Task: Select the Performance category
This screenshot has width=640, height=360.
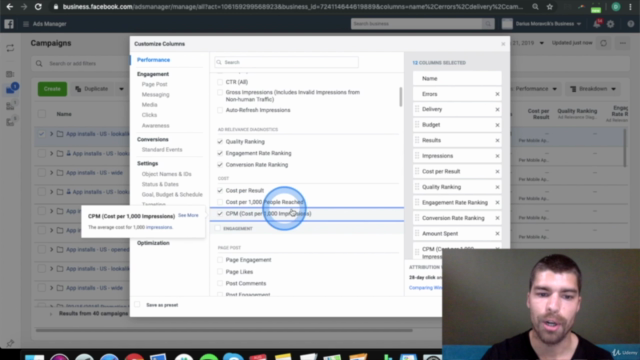Action: click(153, 60)
